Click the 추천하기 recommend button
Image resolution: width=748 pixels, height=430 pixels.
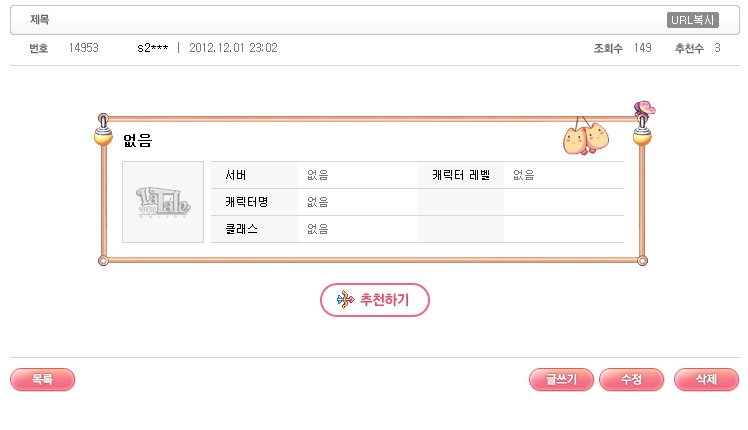click(x=374, y=300)
